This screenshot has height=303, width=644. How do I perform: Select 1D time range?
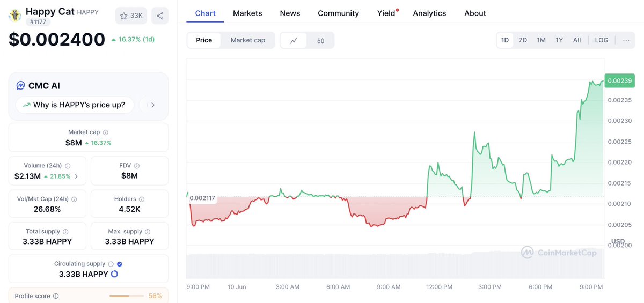coord(505,40)
